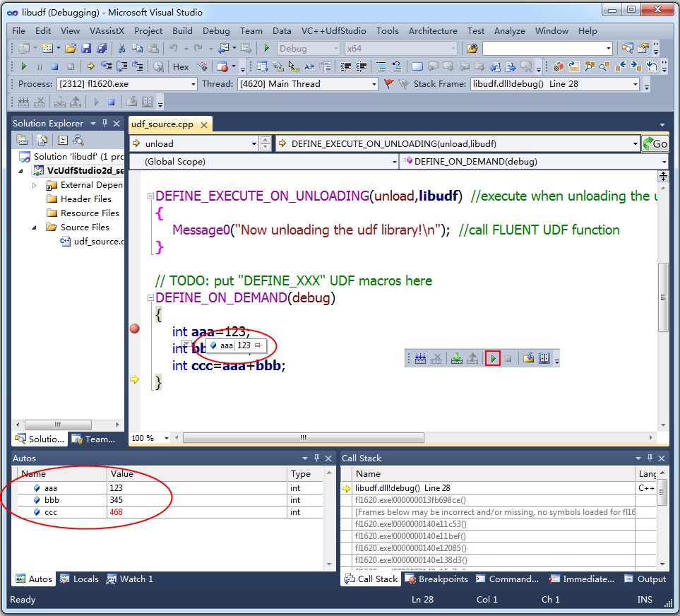Collapse the DEFINE_EXECUTE_ON_UNLOADING code block
Image resolution: width=680 pixels, height=616 pixels.
click(x=149, y=196)
